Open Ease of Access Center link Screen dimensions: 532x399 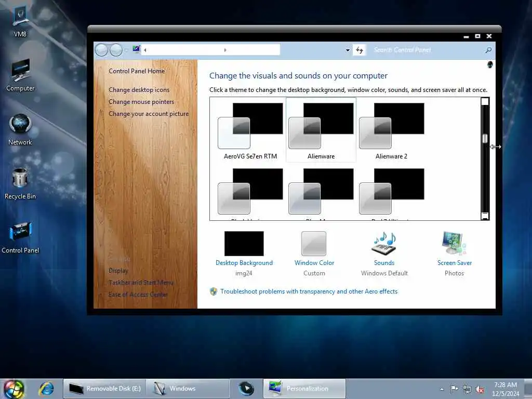(138, 295)
